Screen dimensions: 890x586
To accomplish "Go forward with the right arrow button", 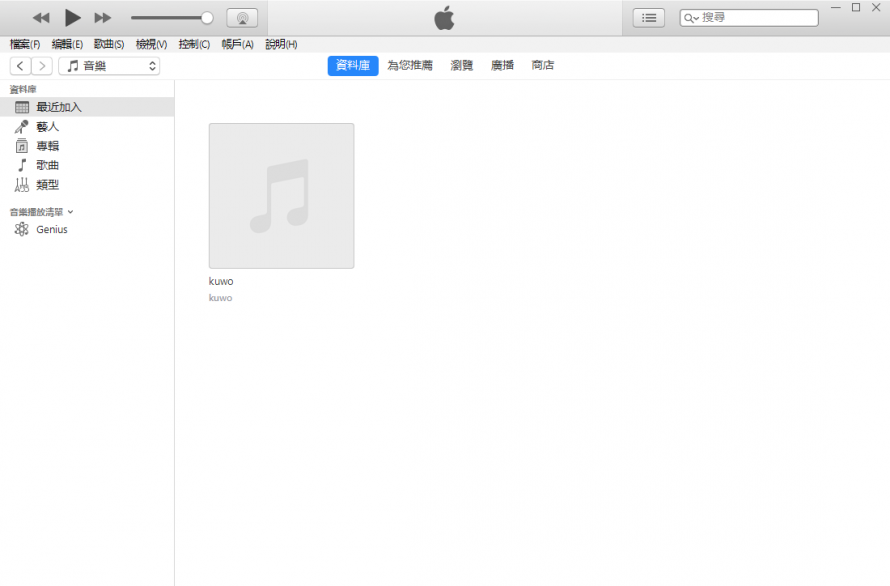I will 42,66.
